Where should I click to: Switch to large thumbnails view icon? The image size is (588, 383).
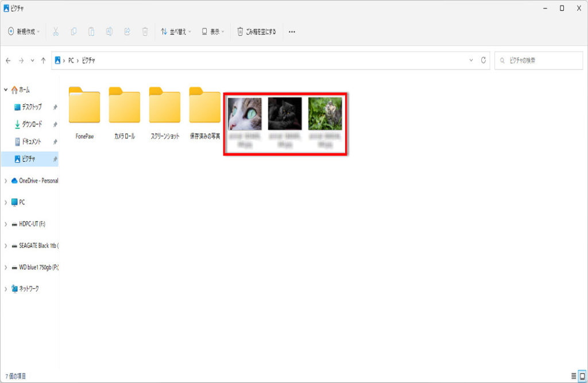click(x=582, y=376)
